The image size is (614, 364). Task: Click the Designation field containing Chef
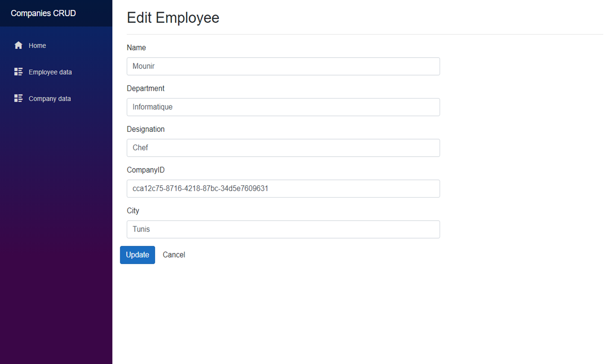tap(283, 147)
